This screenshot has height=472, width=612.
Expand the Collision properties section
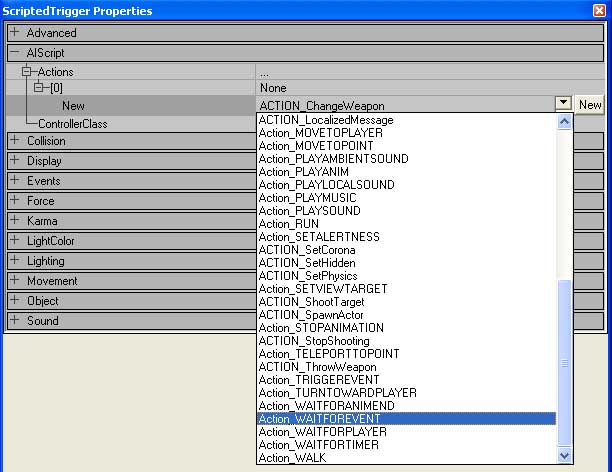pyautogui.click(x=15, y=141)
